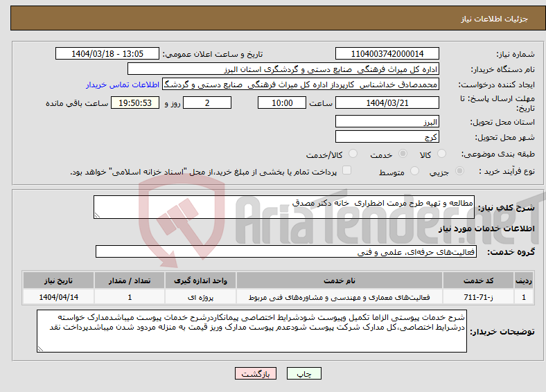Viewport: 546px width, 392px height.
Task: Click the remaining time field 19:50:53
Action: point(135,103)
